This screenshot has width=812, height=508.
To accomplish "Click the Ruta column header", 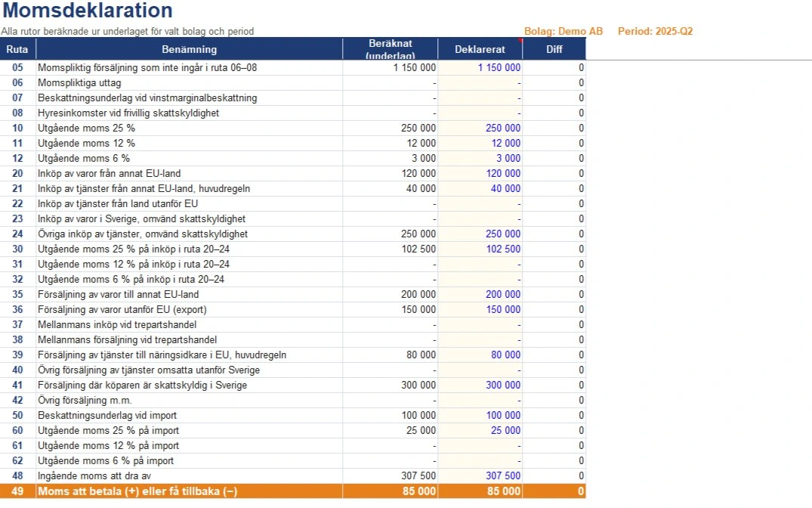I will (17, 49).
